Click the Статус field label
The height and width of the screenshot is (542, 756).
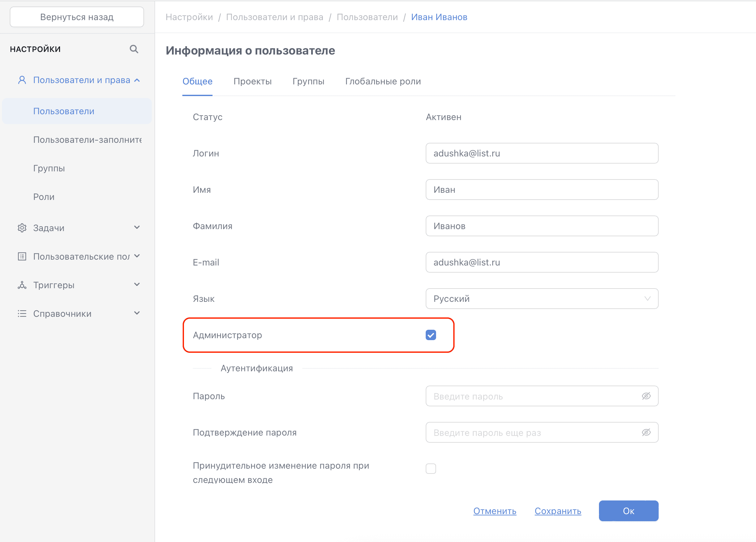coord(207,117)
